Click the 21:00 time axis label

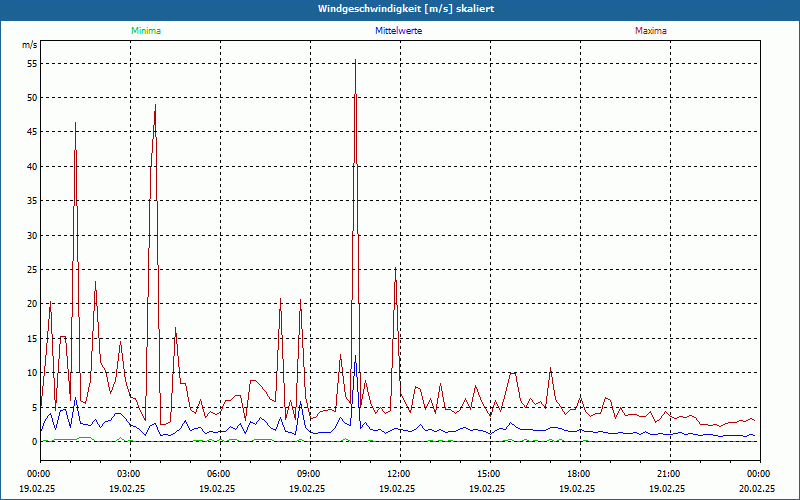tap(670, 474)
